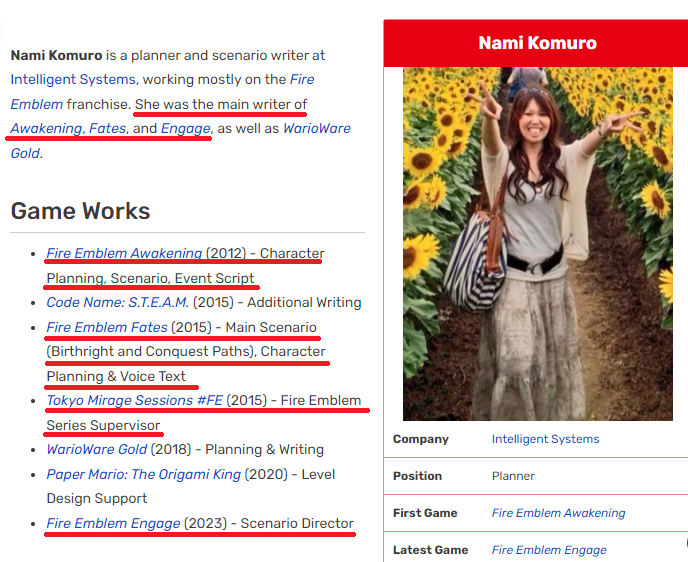
Task: Open the Nami Komuro sunflower field photo
Action: click(538, 244)
